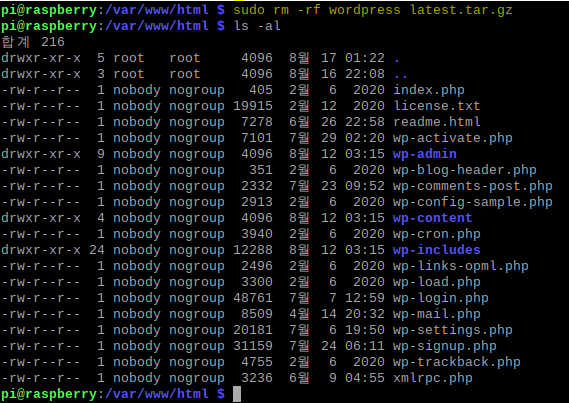Click time 20:32 in the wp-mail.php row
This screenshot has width=569, height=403.
click(x=365, y=314)
